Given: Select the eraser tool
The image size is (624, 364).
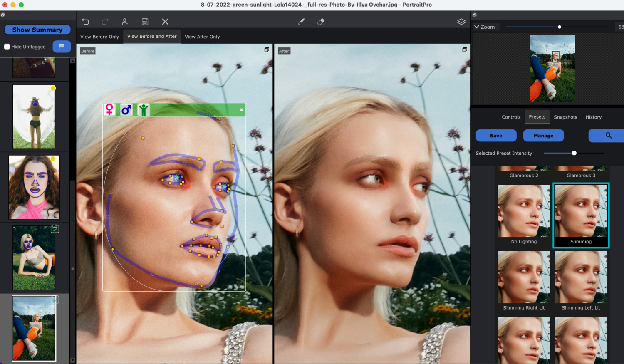Looking at the screenshot, I should 321,22.
